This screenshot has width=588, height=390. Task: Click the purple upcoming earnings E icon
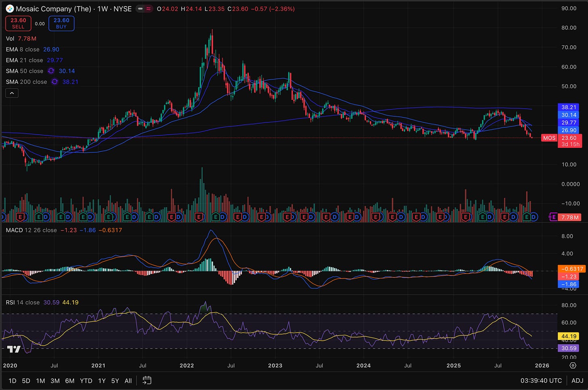pyautogui.click(x=553, y=217)
